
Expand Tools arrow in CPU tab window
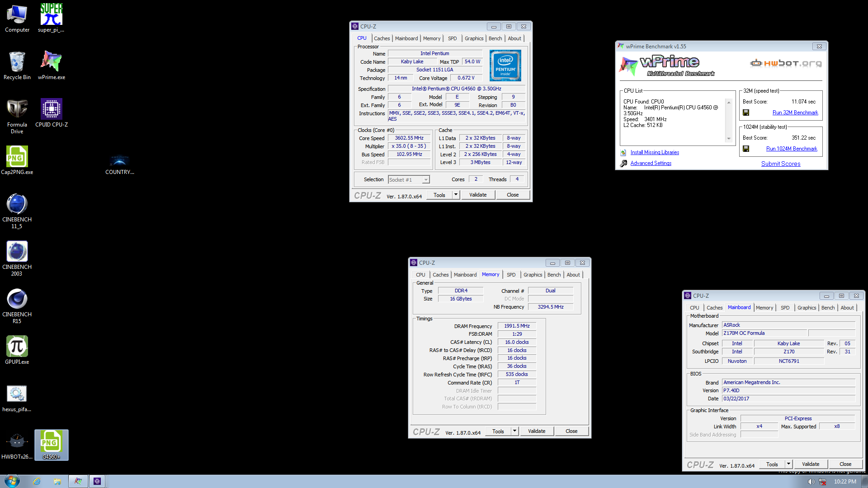(x=456, y=195)
